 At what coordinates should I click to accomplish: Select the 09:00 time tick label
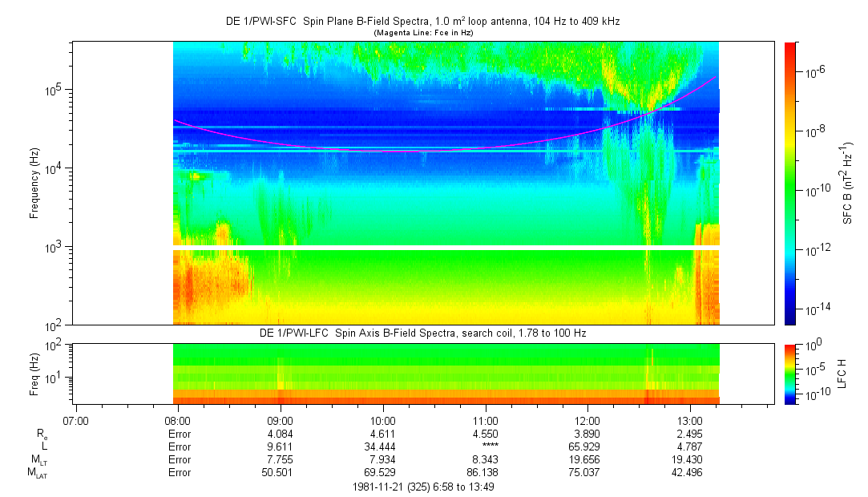click(280, 420)
